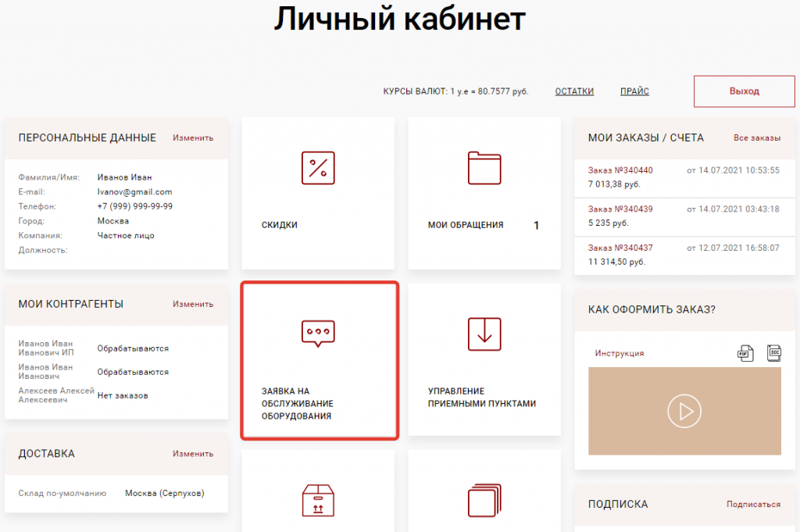The width and height of the screenshot is (800, 532).
Task: Click the download arrow icon for Управление приемными пунктами
Action: point(484,334)
